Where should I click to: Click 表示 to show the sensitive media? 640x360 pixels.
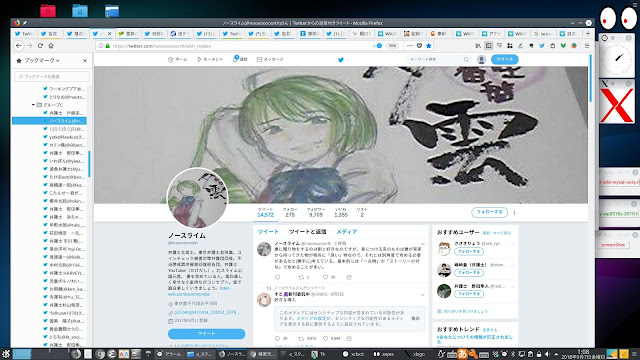416,318
